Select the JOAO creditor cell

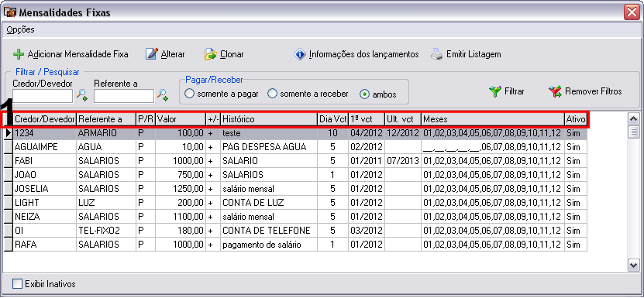point(45,175)
